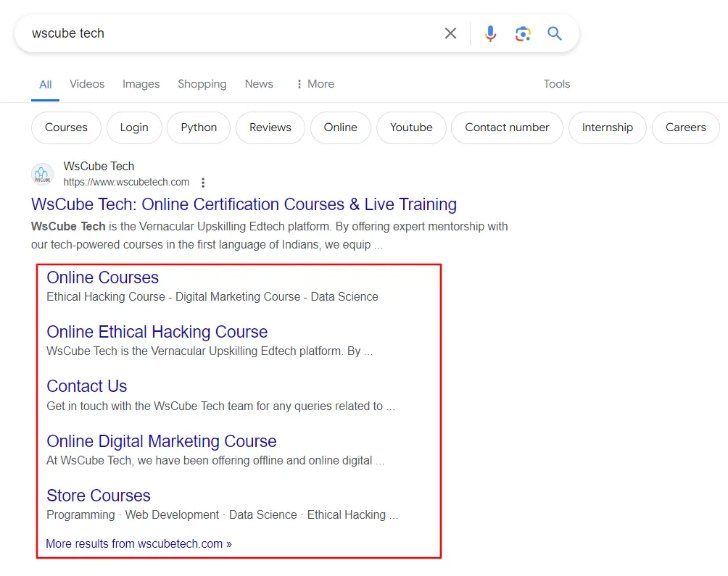Click snippet 'Programming · Web Development · Data Science'
Screen dimensions: 728x576
click(x=172, y=515)
